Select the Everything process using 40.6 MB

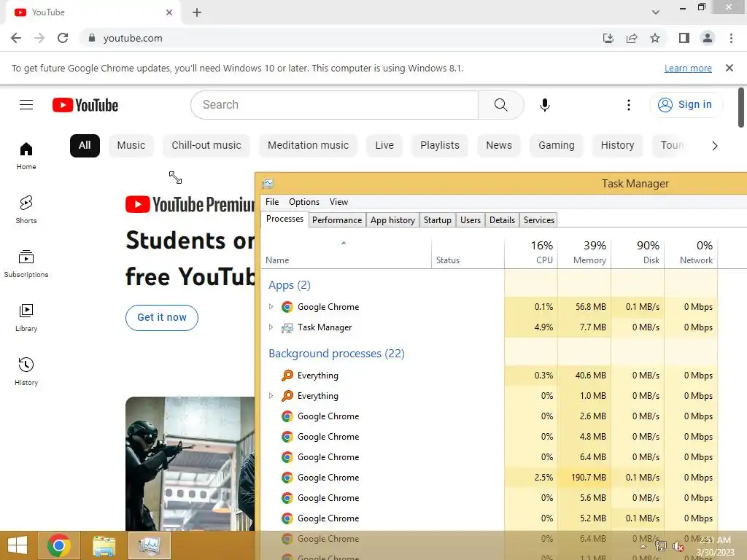(x=489, y=376)
